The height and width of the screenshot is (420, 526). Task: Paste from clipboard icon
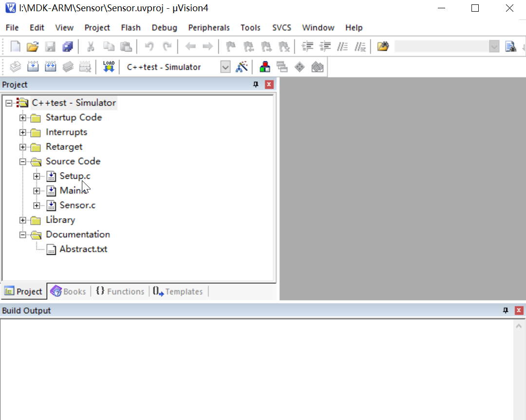(x=126, y=46)
